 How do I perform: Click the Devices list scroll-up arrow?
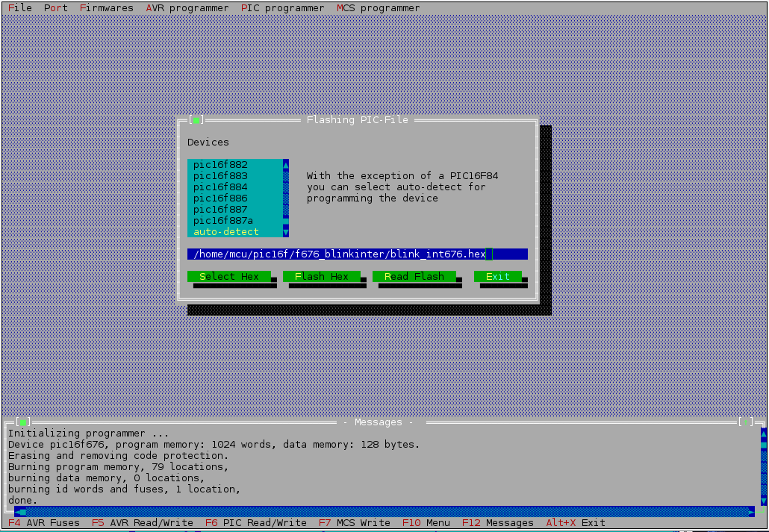pyautogui.click(x=286, y=164)
